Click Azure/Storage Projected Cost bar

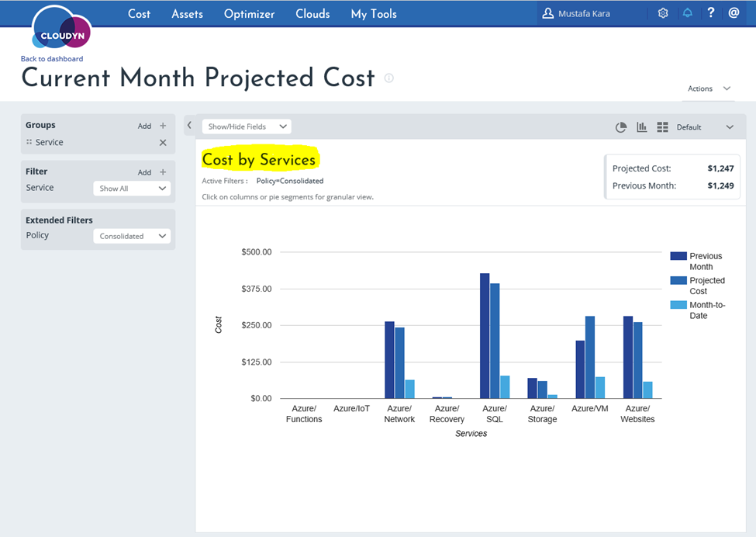point(543,390)
